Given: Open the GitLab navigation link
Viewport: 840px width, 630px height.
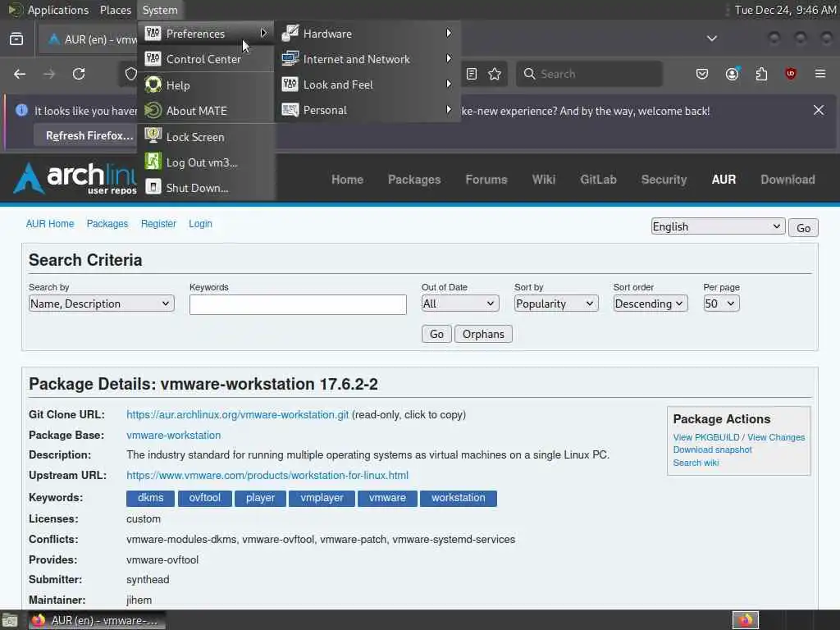Looking at the screenshot, I should pyautogui.click(x=598, y=180).
